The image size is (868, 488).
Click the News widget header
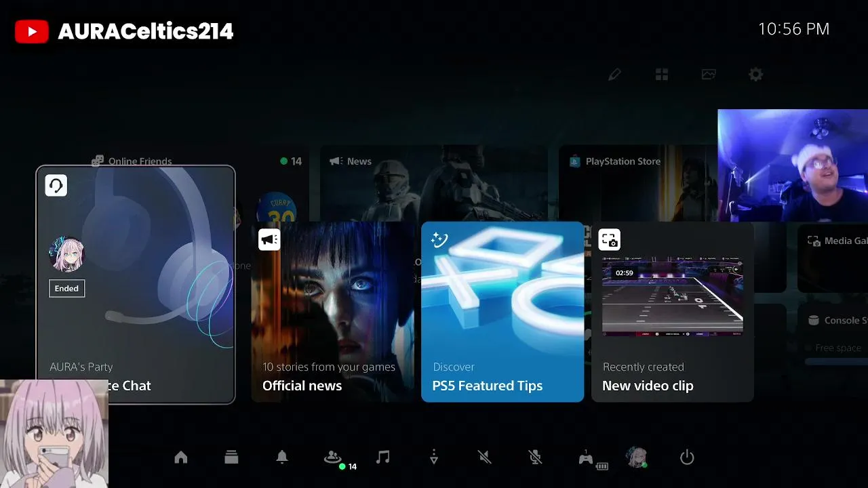tap(351, 161)
